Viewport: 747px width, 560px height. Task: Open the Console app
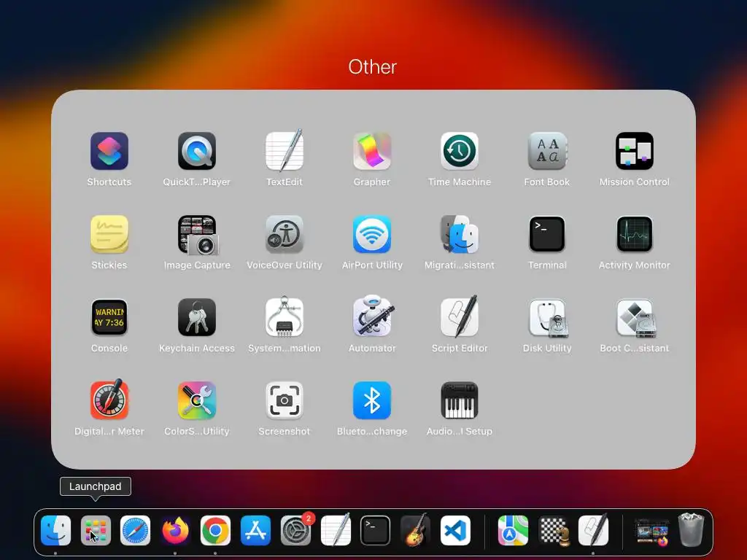109,317
